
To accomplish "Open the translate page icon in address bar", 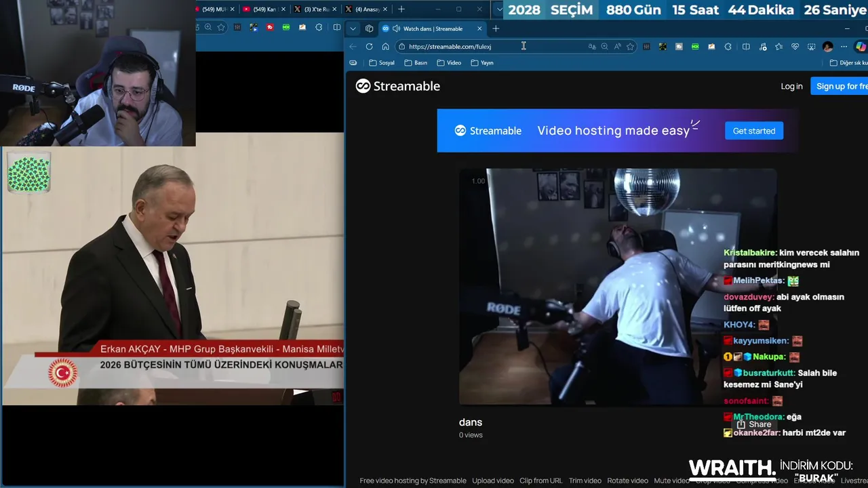I will coord(592,47).
